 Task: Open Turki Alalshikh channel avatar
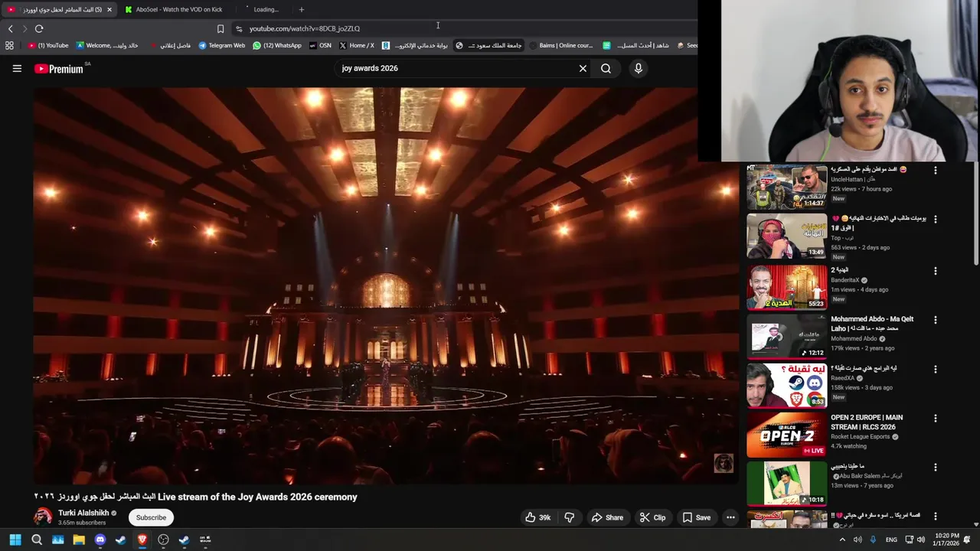click(x=43, y=517)
